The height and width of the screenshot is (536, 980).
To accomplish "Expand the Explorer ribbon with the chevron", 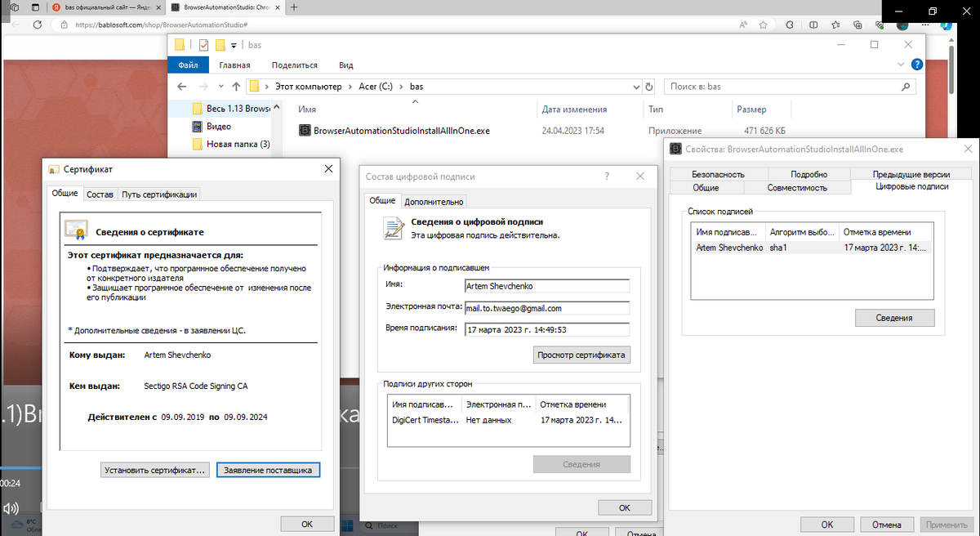I will [x=902, y=65].
